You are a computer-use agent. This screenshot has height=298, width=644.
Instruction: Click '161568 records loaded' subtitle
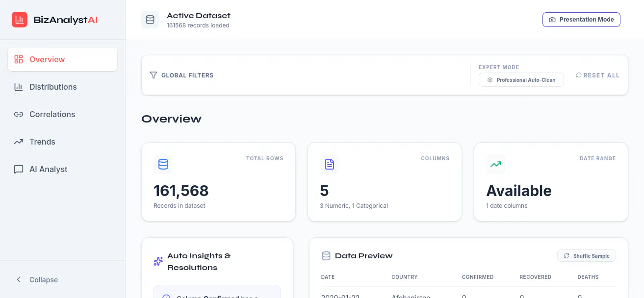tap(198, 25)
